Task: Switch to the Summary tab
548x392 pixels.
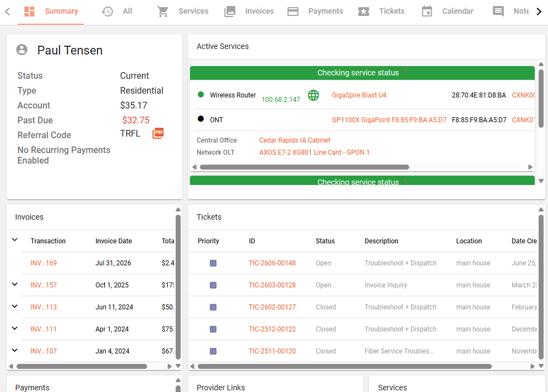Action: click(51, 12)
